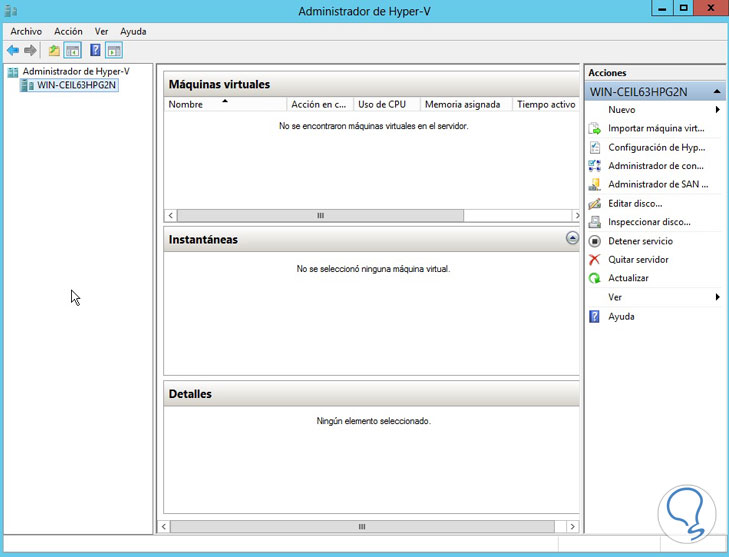Click left arrow of bottom horizontal scrollbar
This screenshot has width=730, height=557.
pyautogui.click(x=164, y=527)
